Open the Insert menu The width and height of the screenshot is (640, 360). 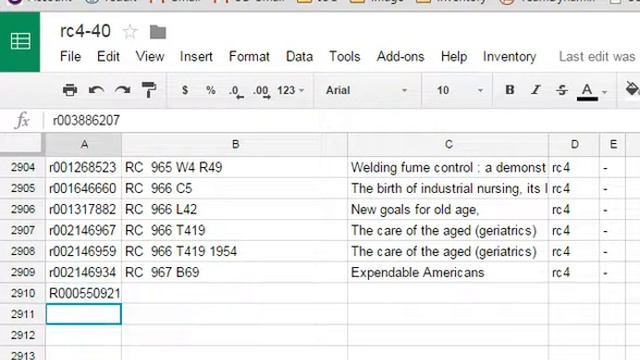(x=196, y=57)
